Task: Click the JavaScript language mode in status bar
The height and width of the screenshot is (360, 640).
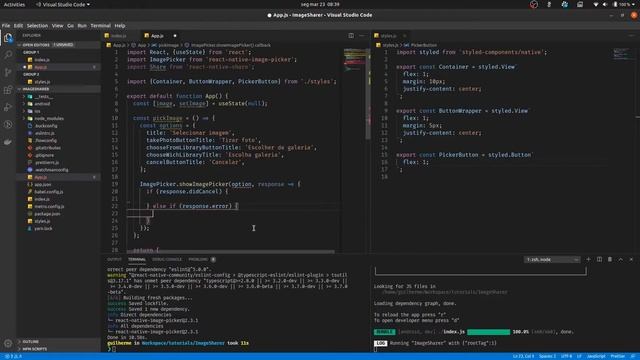Action: pos(596,356)
